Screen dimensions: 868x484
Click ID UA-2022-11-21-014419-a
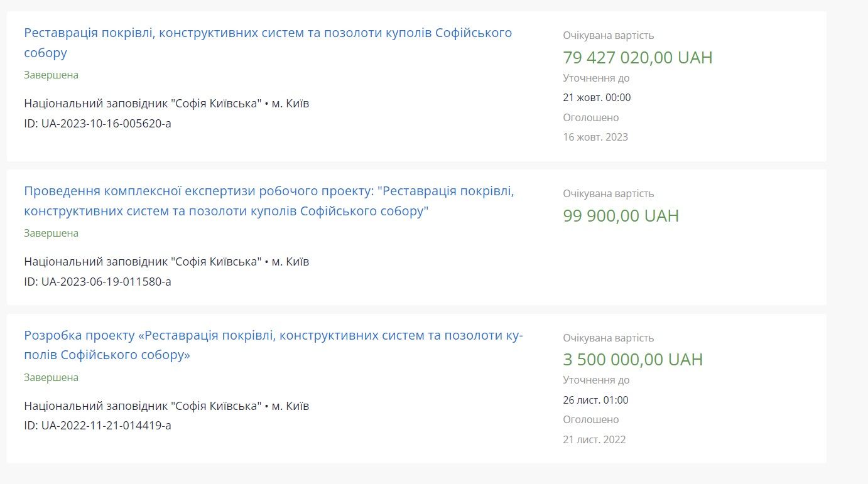pos(97,426)
